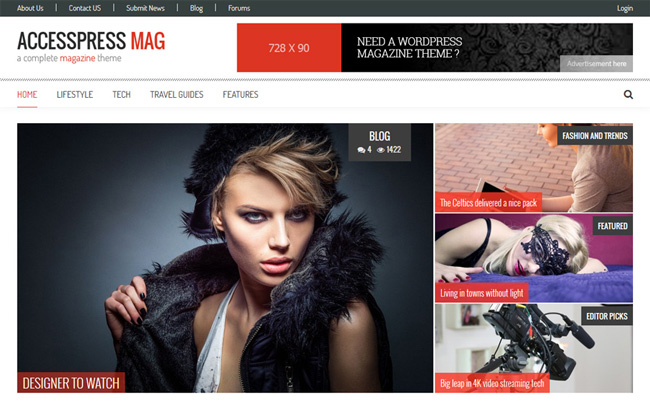Open the fur-coat model featured image

[x=225, y=258]
